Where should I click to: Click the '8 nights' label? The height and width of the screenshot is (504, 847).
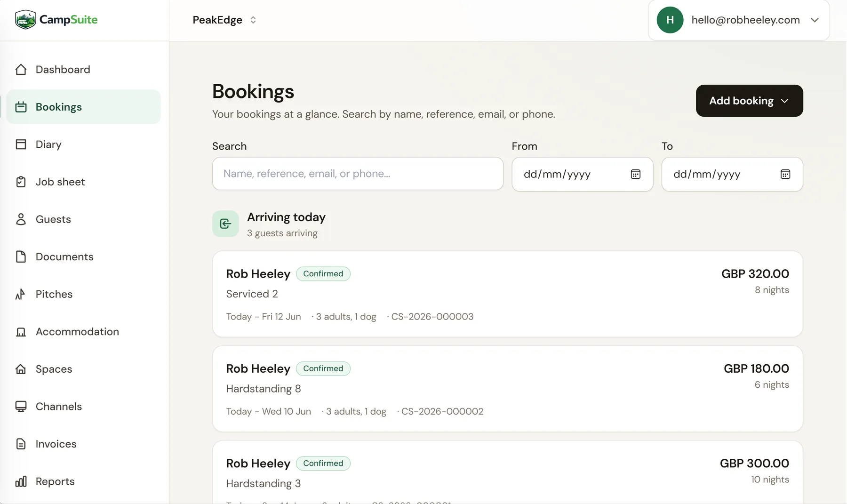pyautogui.click(x=772, y=290)
